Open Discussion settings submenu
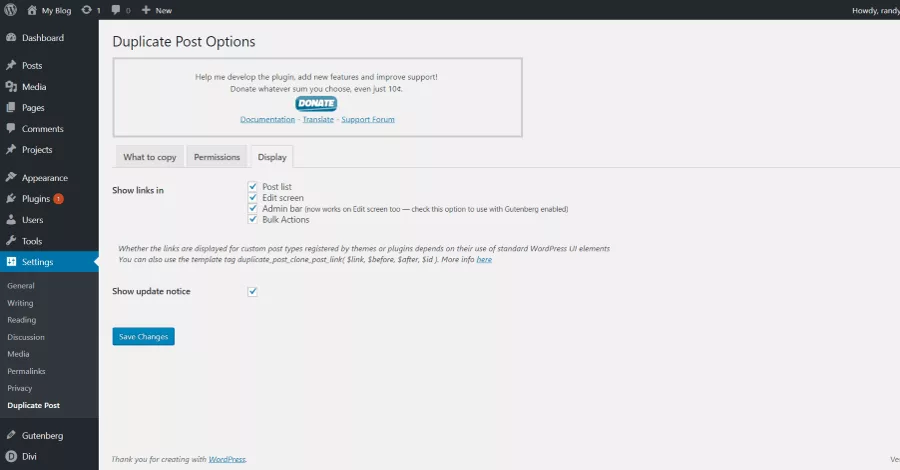This screenshot has width=900, height=470. [x=26, y=337]
